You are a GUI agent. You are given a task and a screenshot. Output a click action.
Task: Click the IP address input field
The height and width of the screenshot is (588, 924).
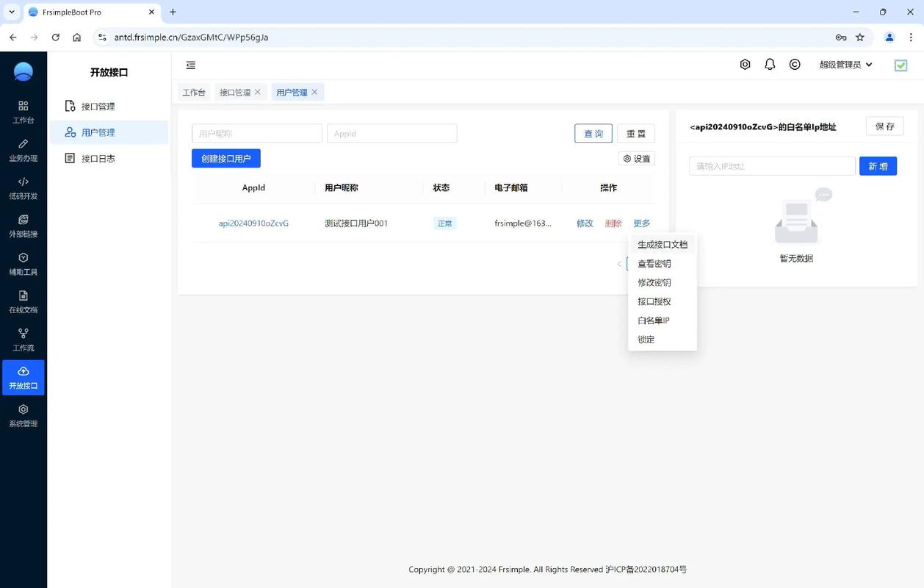coord(772,166)
